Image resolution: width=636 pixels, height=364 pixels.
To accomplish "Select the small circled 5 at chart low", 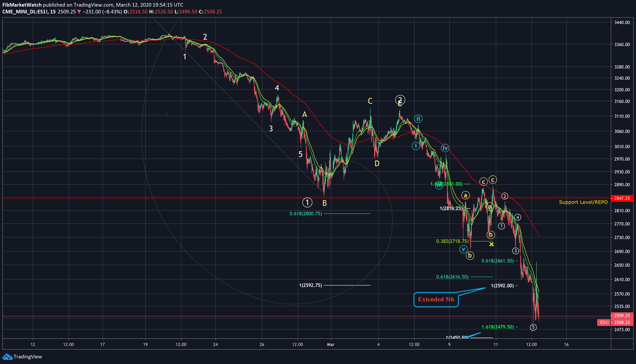I will [x=533, y=327].
